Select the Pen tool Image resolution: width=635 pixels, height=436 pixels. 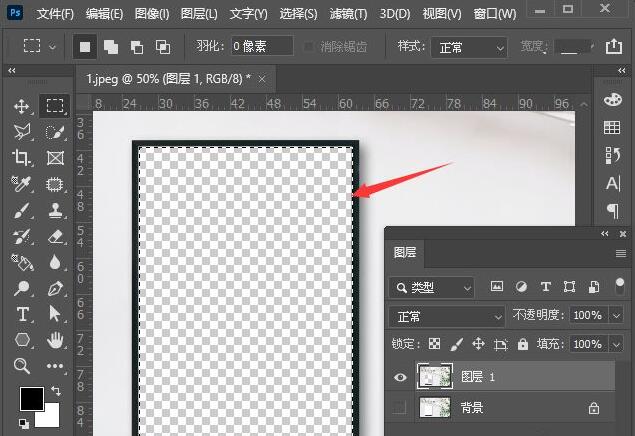tap(55, 289)
